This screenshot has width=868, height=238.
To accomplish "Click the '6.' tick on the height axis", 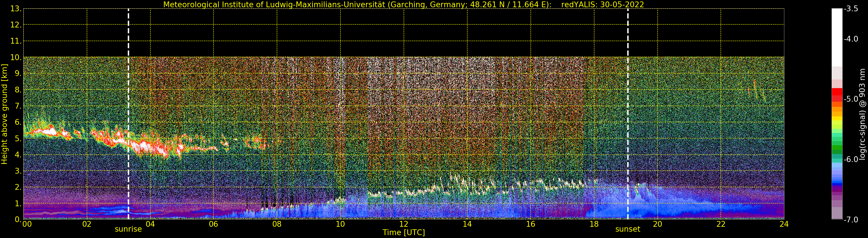I will (x=18, y=122).
